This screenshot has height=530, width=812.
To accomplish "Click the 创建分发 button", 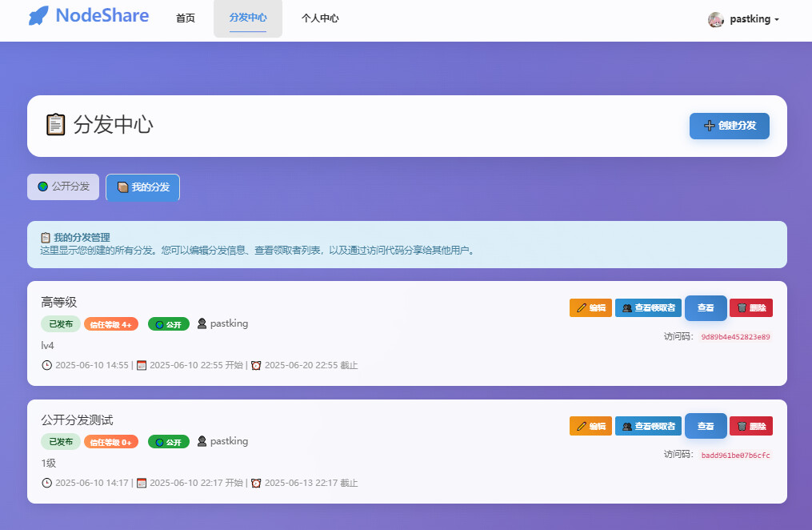I will tap(729, 126).
